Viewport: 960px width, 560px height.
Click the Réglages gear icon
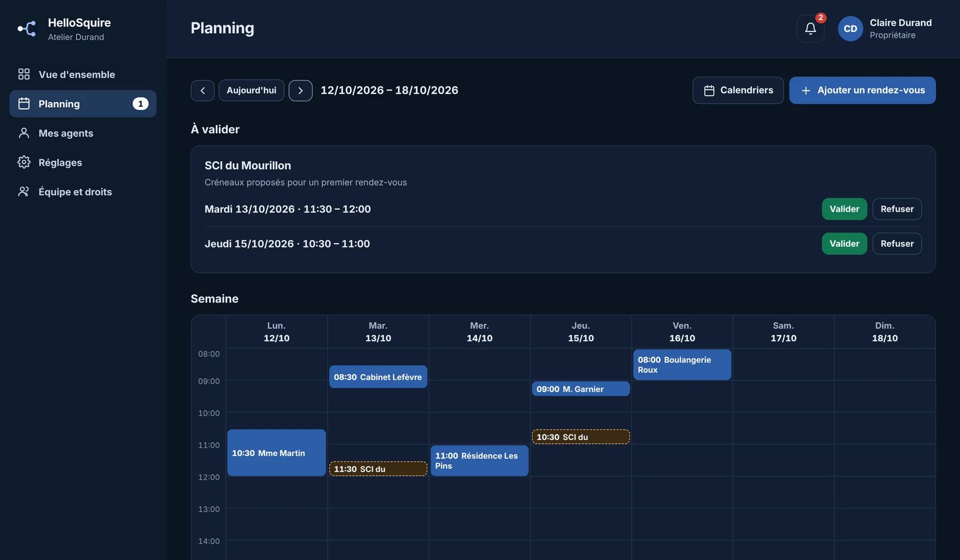pos(24,162)
